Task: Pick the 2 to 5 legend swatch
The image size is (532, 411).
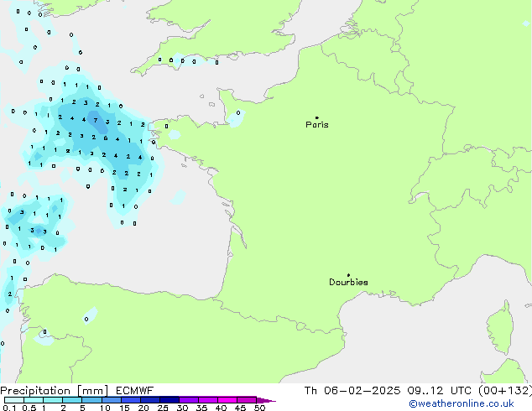Action: [72, 400]
